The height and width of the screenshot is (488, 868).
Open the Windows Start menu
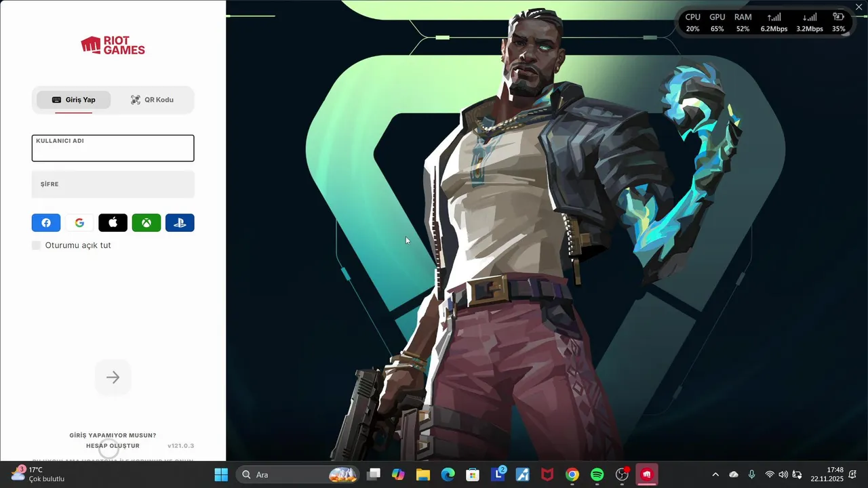pos(221,474)
